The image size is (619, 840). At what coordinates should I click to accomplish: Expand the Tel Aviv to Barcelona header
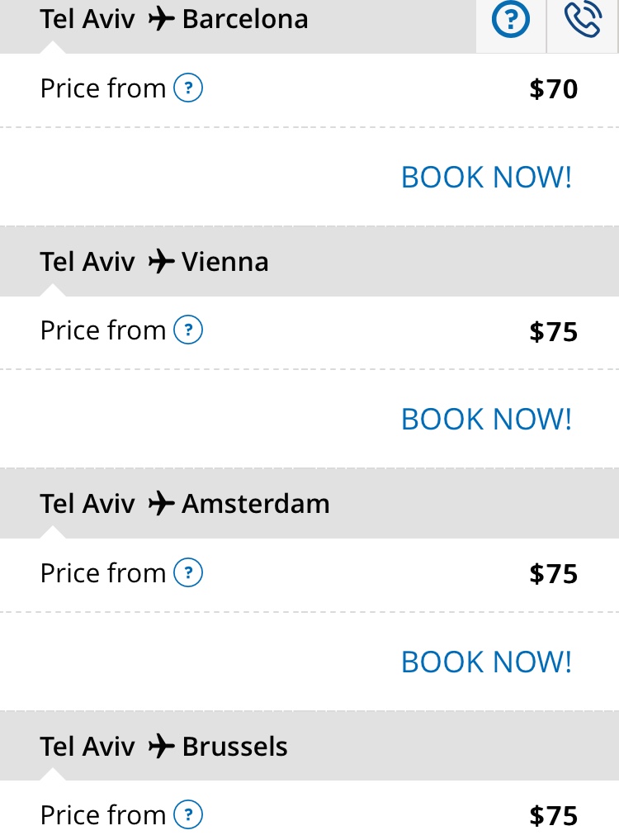pos(238,25)
